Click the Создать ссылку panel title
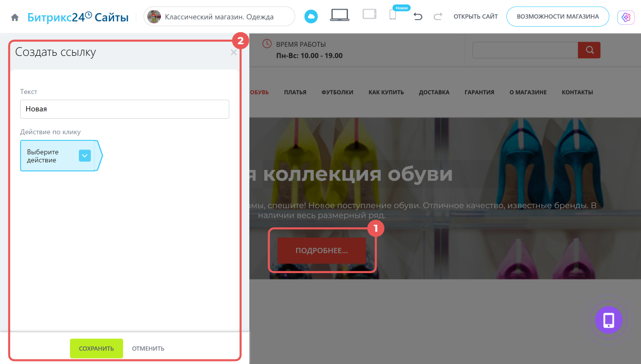Viewport: 641px width, 364px height. 55,52
